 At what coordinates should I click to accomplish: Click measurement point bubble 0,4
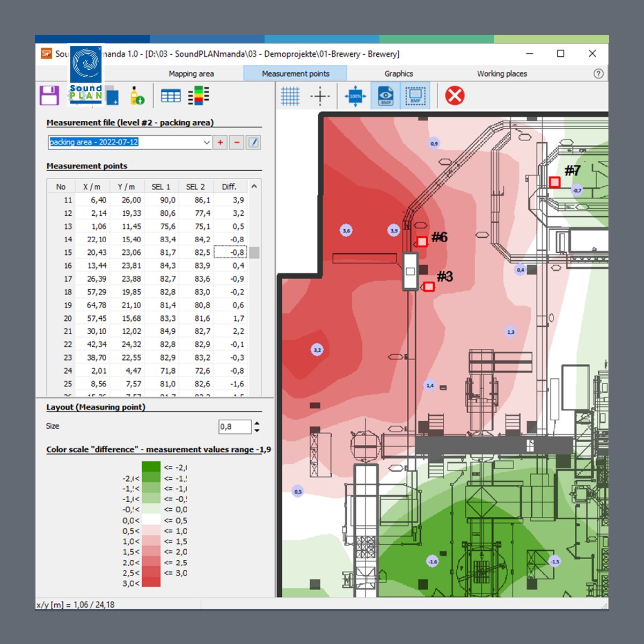[520, 270]
